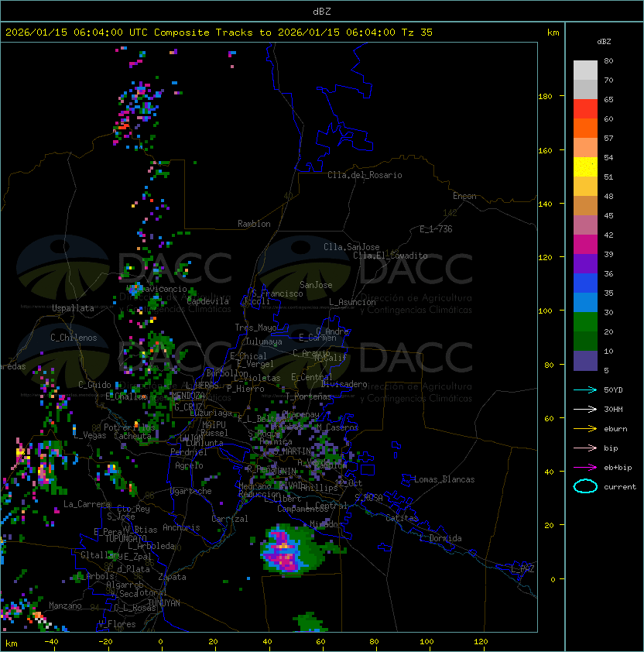
Task: Click the Manzano map label
Action: click(x=65, y=606)
